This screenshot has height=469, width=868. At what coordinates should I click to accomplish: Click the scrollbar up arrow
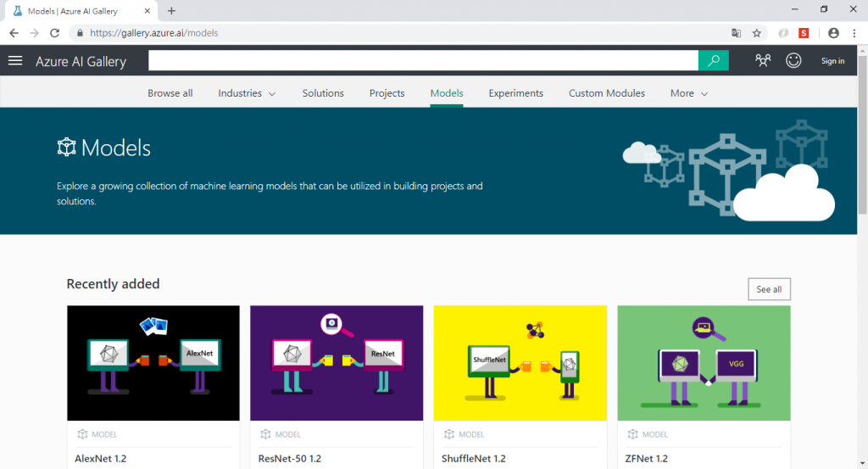(x=862, y=50)
